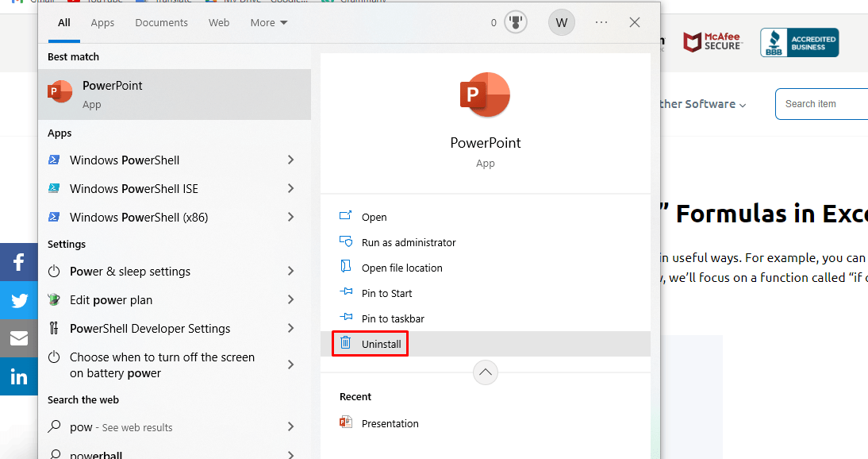
Task: Expand the More filter dropdown
Action: 269,23
